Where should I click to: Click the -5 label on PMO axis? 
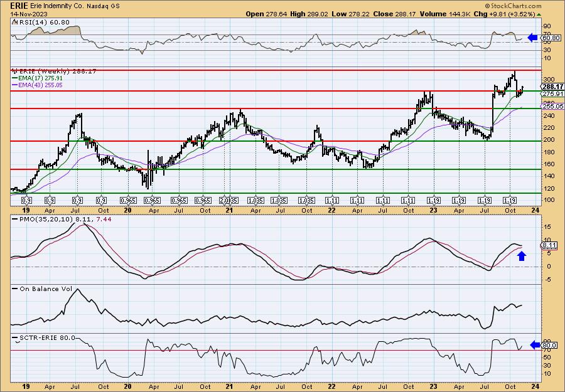point(547,280)
